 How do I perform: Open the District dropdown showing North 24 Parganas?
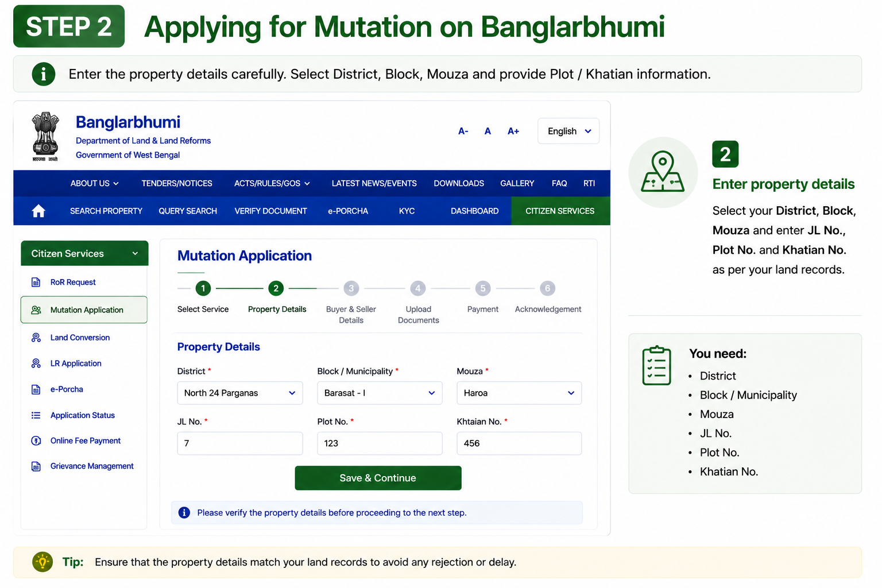point(240,393)
